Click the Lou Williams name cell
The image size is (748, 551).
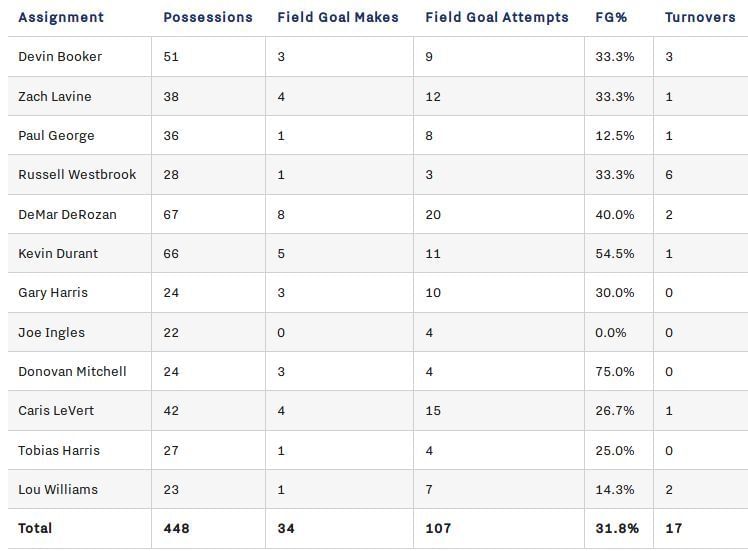[x=58, y=489]
